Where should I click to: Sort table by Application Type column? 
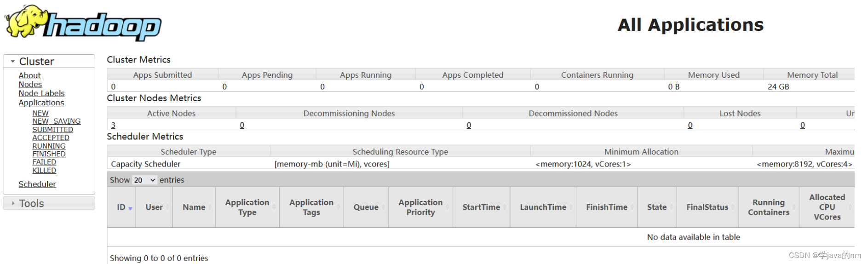[x=247, y=207]
